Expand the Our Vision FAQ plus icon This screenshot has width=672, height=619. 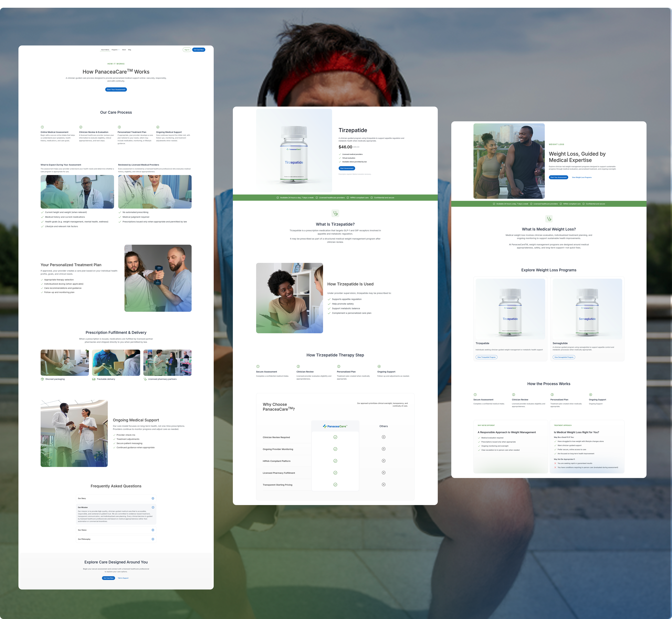[x=153, y=530]
